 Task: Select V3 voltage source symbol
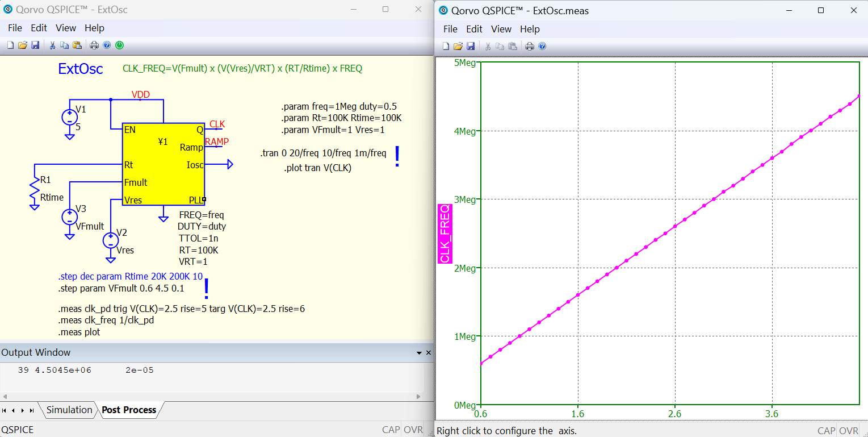click(x=69, y=217)
